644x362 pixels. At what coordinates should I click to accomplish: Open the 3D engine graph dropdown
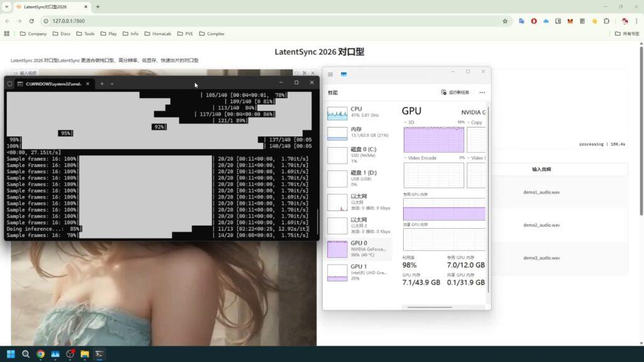[x=409, y=123]
